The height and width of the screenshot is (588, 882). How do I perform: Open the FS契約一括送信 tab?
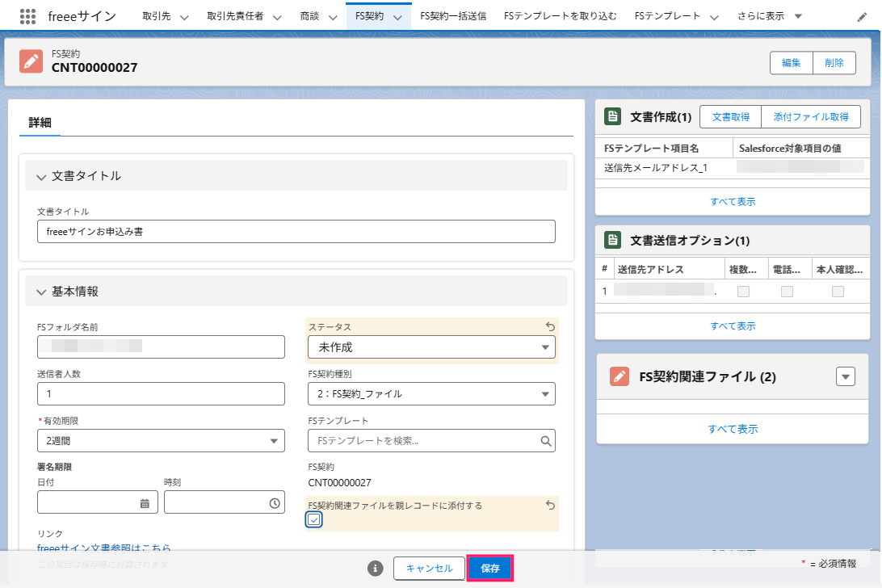point(453,16)
